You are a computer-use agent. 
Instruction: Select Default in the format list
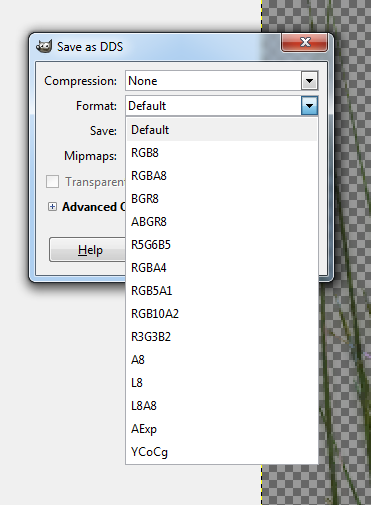(x=222, y=130)
